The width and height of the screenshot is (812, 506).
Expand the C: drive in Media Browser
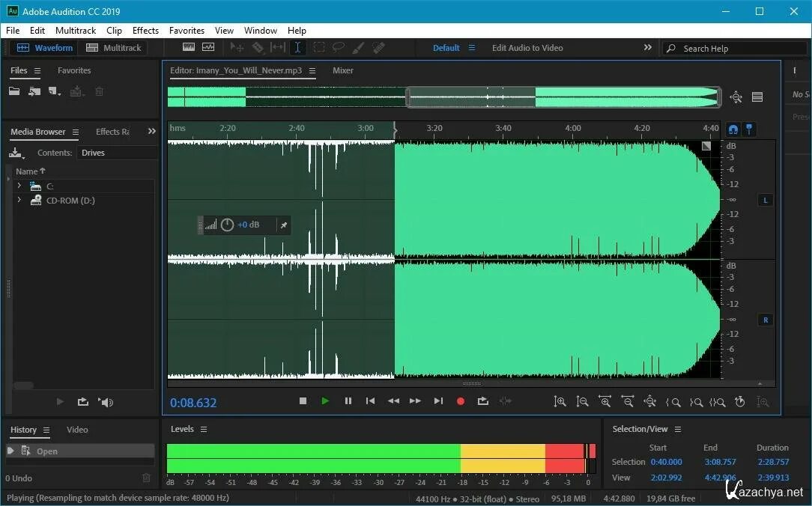[19, 186]
